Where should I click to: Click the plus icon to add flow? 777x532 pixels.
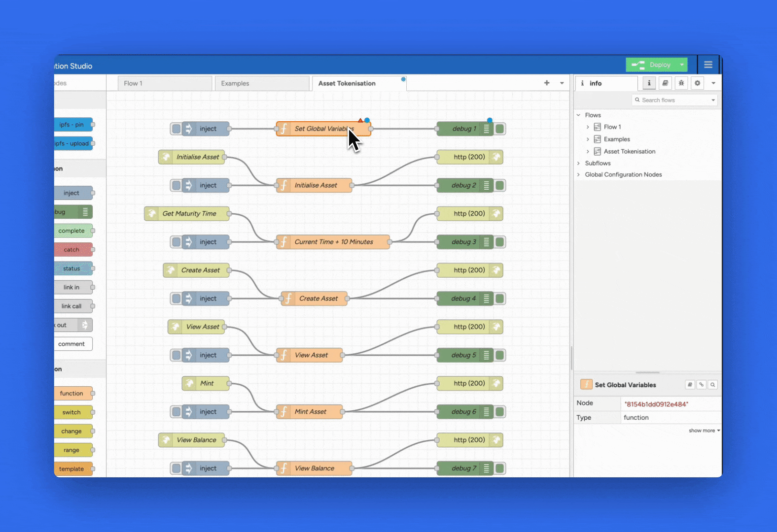(547, 83)
